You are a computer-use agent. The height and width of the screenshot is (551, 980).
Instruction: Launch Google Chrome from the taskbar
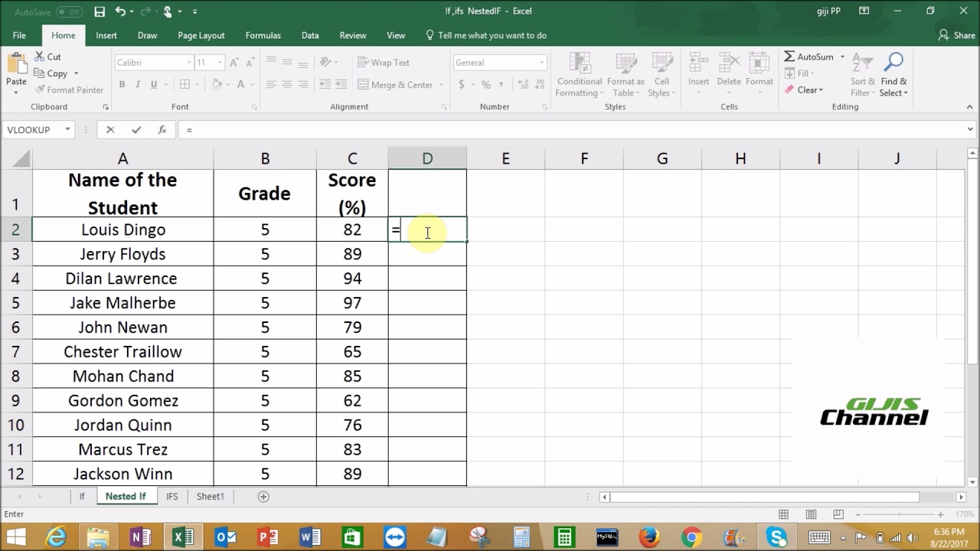(x=692, y=536)
